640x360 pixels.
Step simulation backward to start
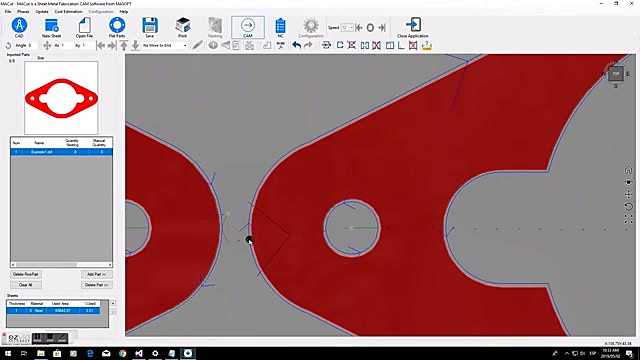tap(359, 28)
